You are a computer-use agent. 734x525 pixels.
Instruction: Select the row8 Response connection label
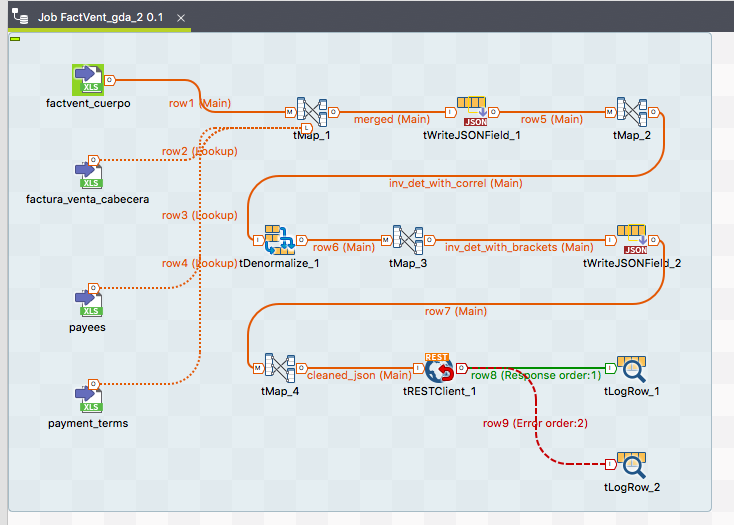(536, 375)
